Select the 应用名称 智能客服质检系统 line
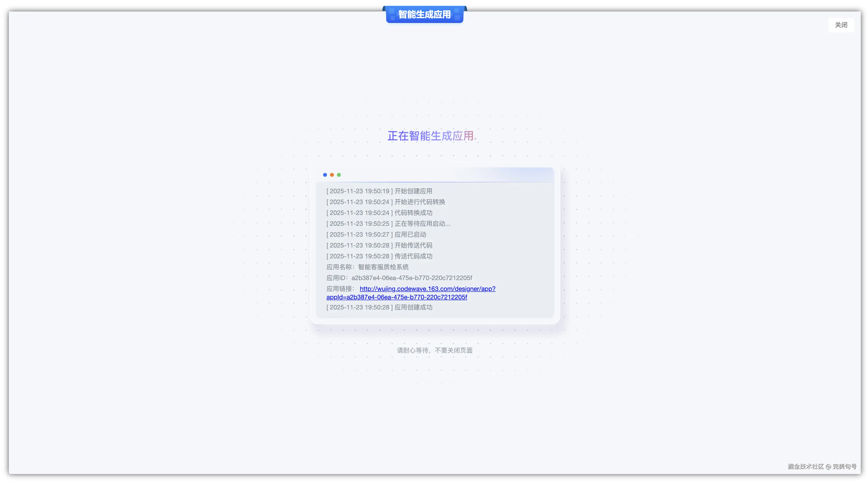868x481 pixels. click(x=367, y=267)
